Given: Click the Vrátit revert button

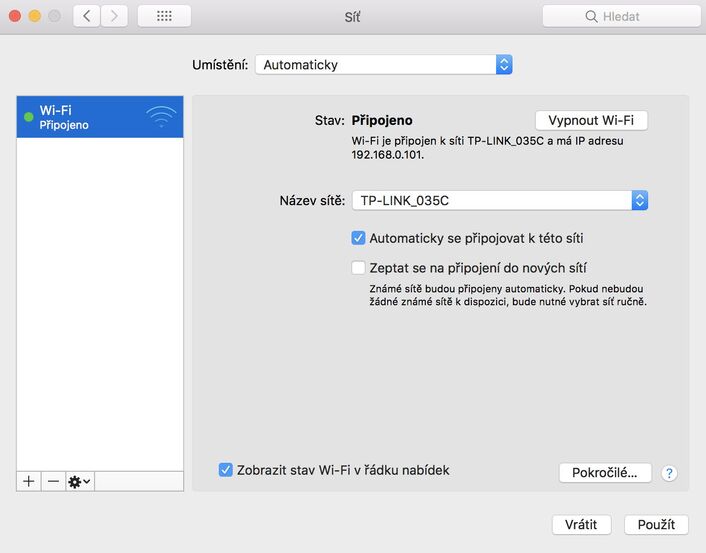Looking at the screenshot, I should 581,524.
